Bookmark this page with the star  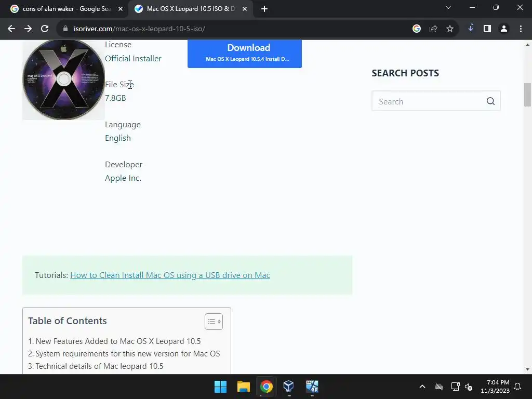(450, 29)
